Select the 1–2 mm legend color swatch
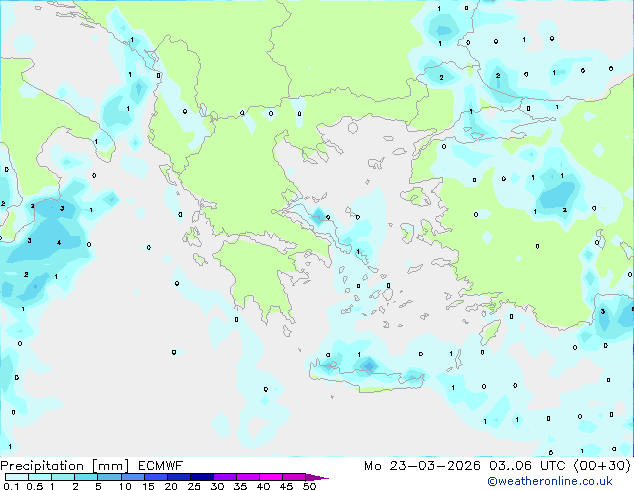Image resolution: width=634 pixels, height=490 pixels. click(63, 477)
